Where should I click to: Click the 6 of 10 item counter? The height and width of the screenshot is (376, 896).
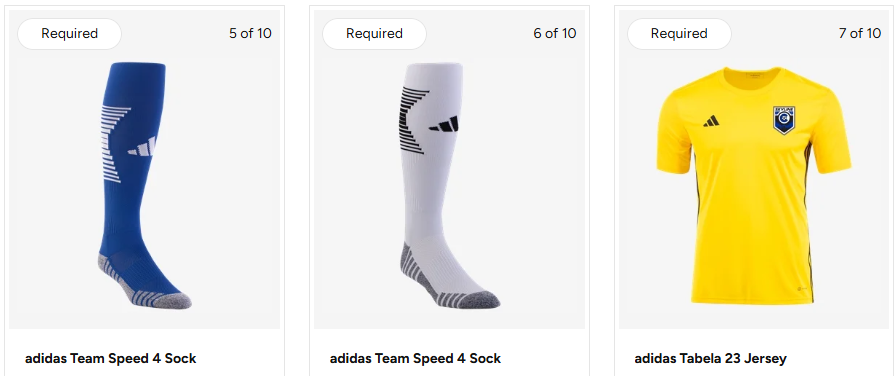(x=555, y=33)
